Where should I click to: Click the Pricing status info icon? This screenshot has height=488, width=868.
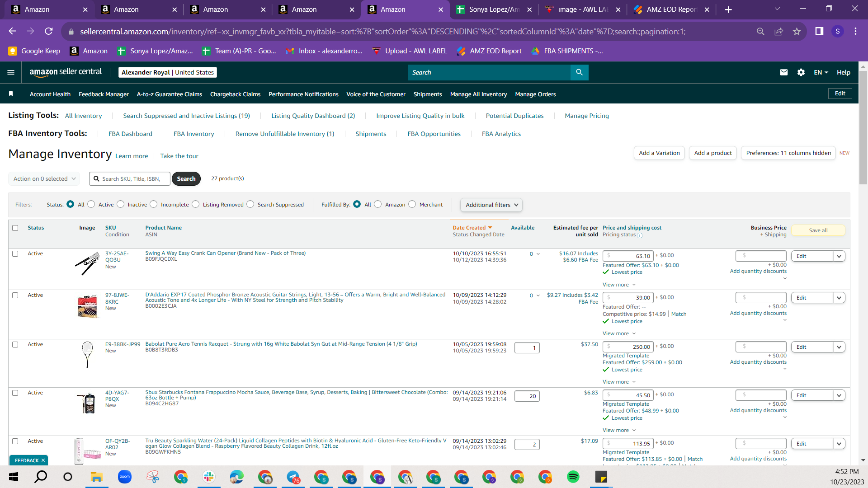[x=640, y=235]
